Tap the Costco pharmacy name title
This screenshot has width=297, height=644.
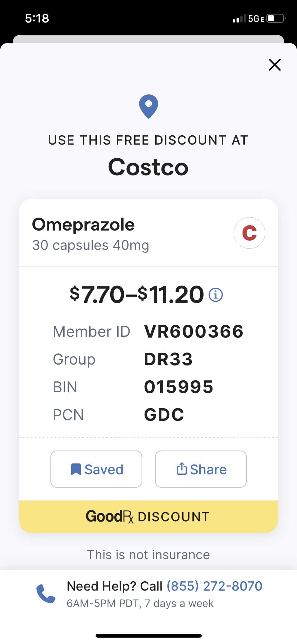(148, 167)
